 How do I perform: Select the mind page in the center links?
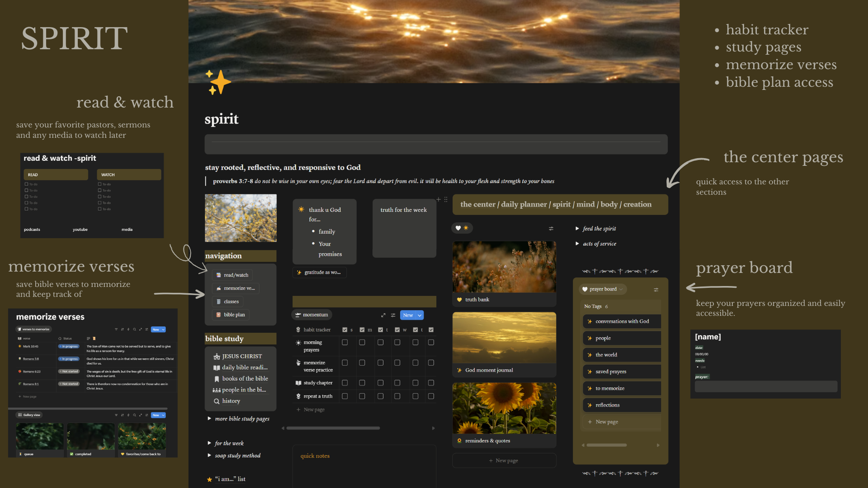[x=585, y=204]
